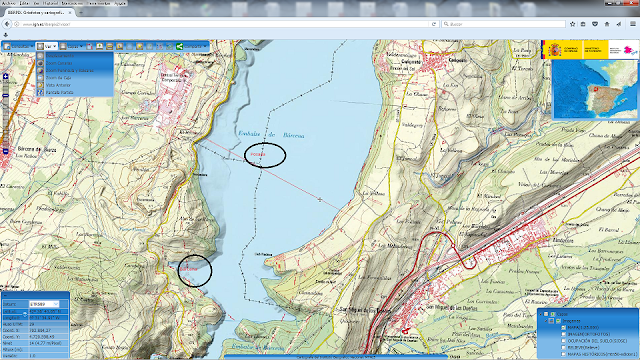Collapse the Capas tree node arrow
This screenshot has width=640, height=360.
541,314
